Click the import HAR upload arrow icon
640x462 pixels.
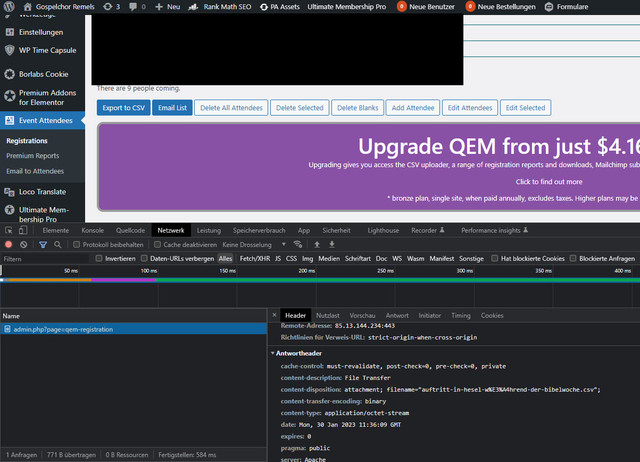pos(317,244)
